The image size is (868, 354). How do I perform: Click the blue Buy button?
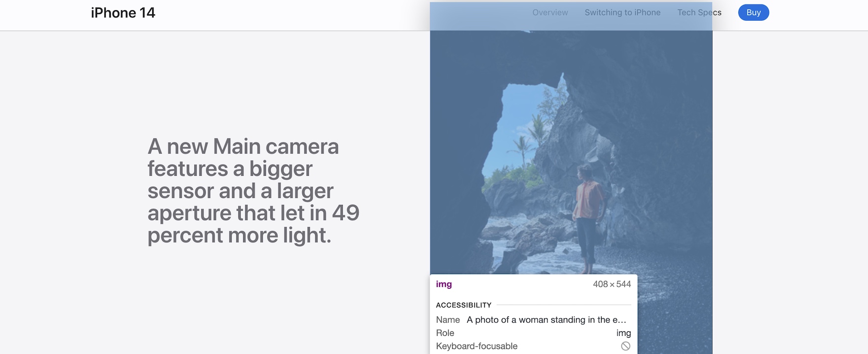pyautogui.click(x=753, y=13)
